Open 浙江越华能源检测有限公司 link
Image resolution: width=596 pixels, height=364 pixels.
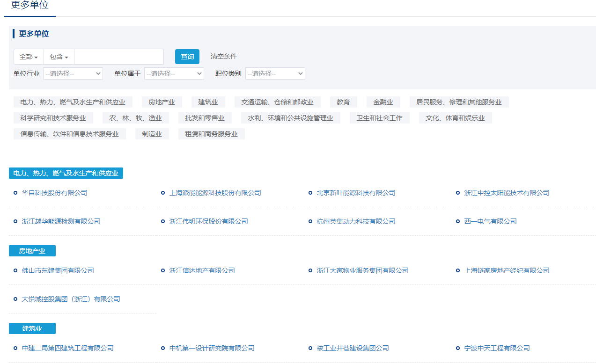coord(61,221)
